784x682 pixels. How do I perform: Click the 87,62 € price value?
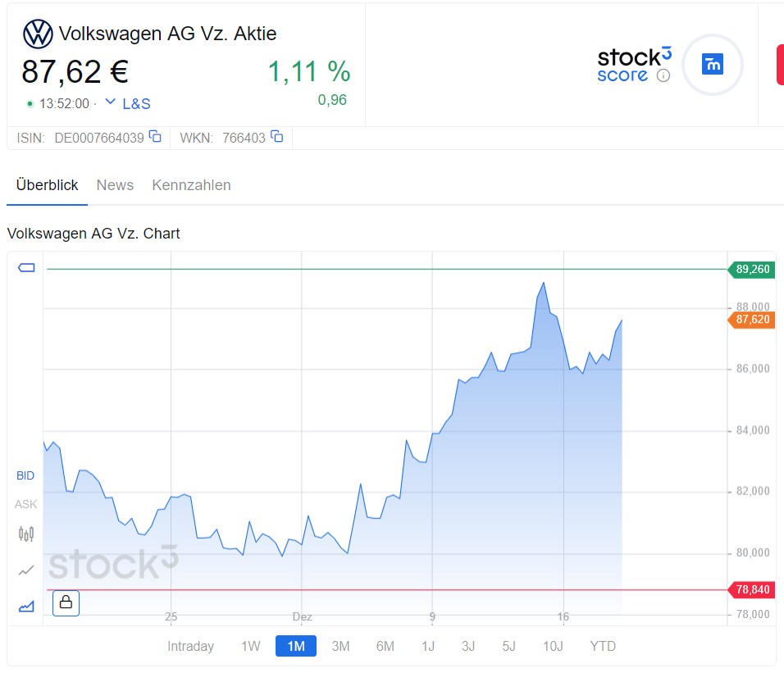pyautogui.click(x=75, y=71)
